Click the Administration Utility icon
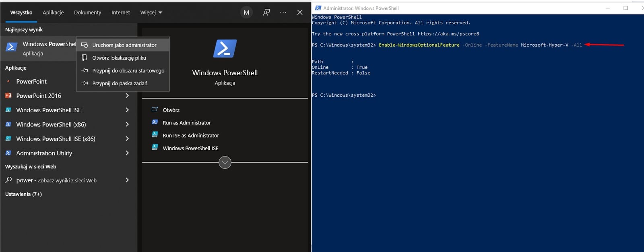Image resolution: width=644 pixels, height=252 pixels. click(x=8, y=153)
